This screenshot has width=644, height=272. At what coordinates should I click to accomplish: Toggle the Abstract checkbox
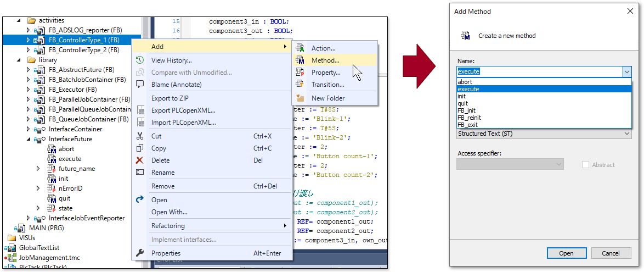(586, 165)
